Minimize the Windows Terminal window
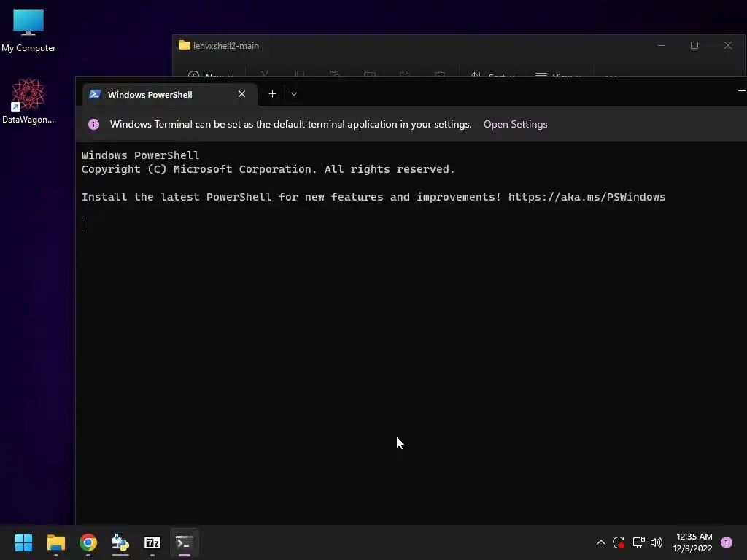Image resolution: width=747 pixels, height=560 pixels. pos(741,90)
